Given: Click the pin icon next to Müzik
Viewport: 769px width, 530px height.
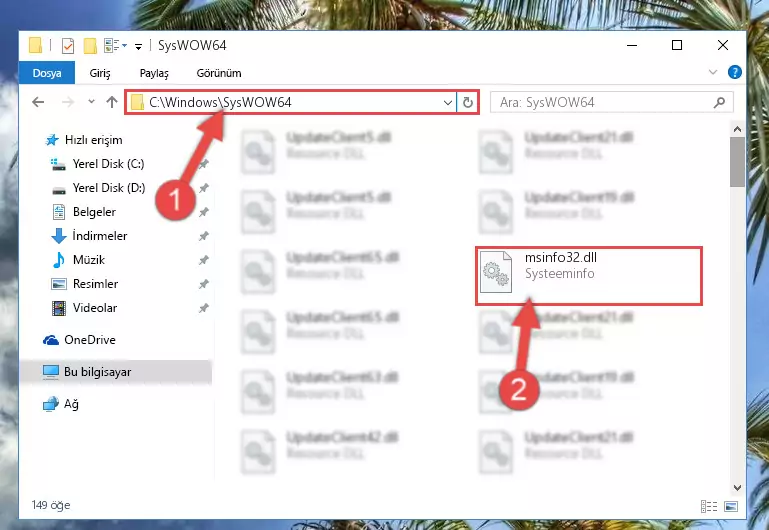Looking at the screenshot, I should [x=204, y=260].
